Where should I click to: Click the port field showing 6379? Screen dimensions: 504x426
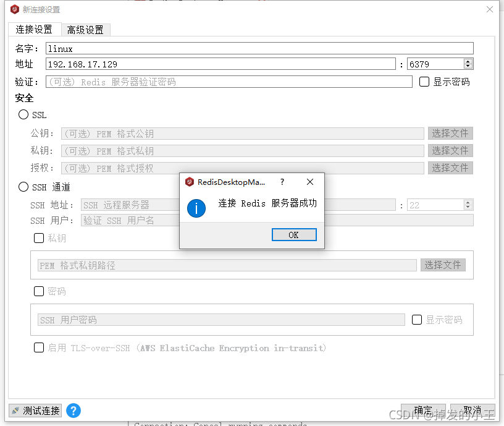(435, 64)
